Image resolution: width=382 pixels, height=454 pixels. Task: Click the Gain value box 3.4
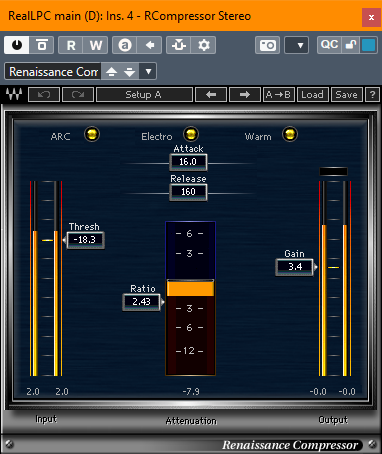[295, 267]
